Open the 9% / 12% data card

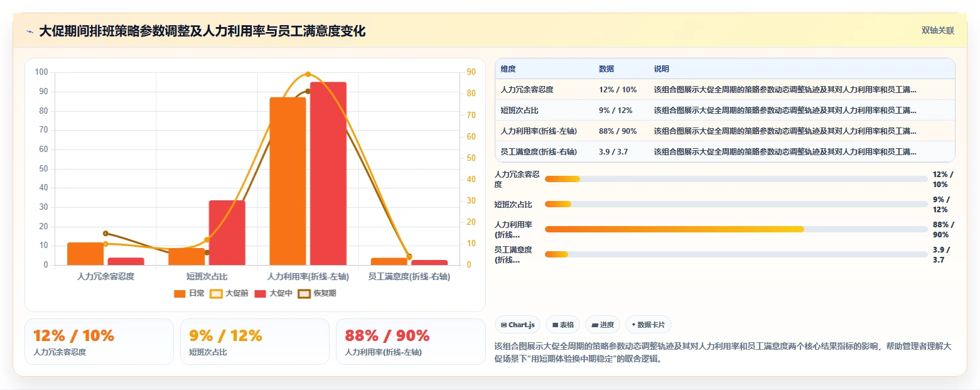point(255,342)
